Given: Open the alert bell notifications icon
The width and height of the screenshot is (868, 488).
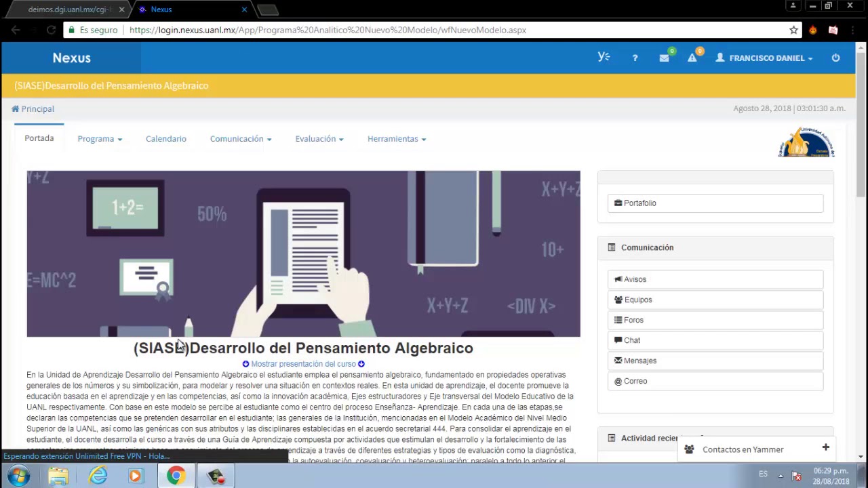Looking at the screenshot, I should click(692, 58).
